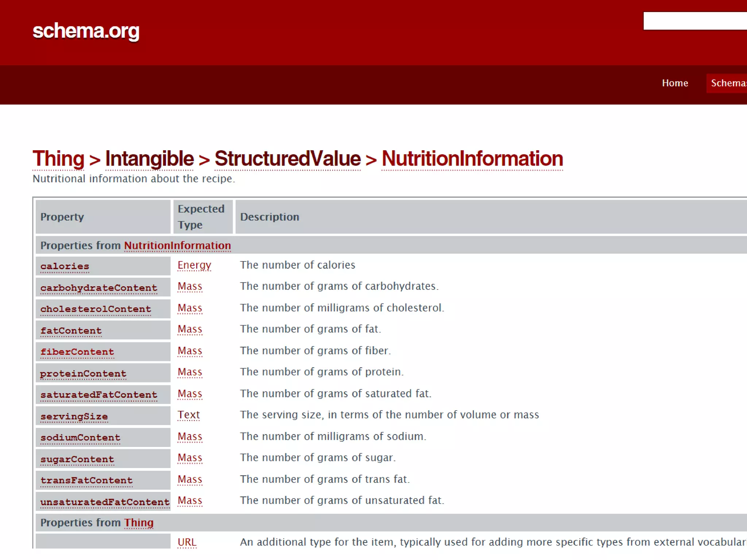The width and height of the screenshot is (747, 560).
Task: Open carbohydrateContent property page
Action: (x=98, y=288)
